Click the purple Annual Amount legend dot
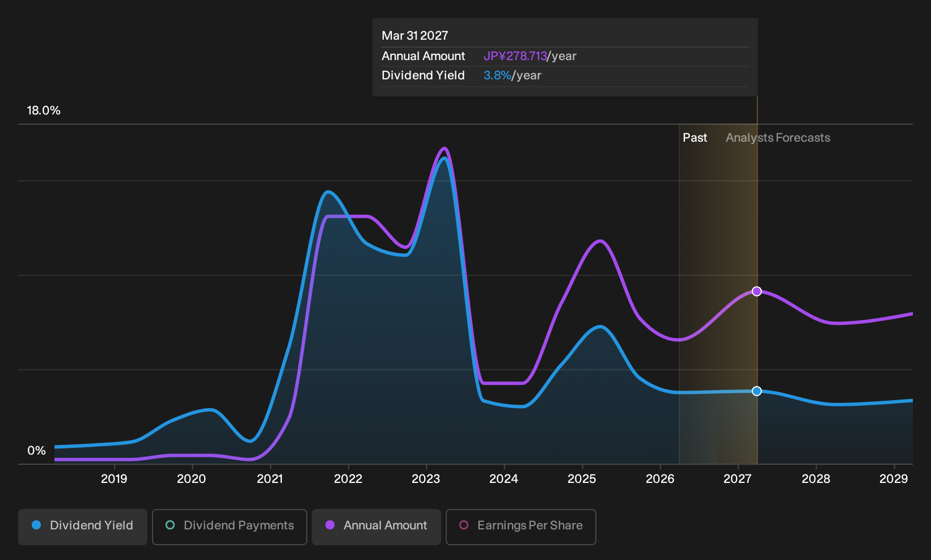 (x=330, y=525)
